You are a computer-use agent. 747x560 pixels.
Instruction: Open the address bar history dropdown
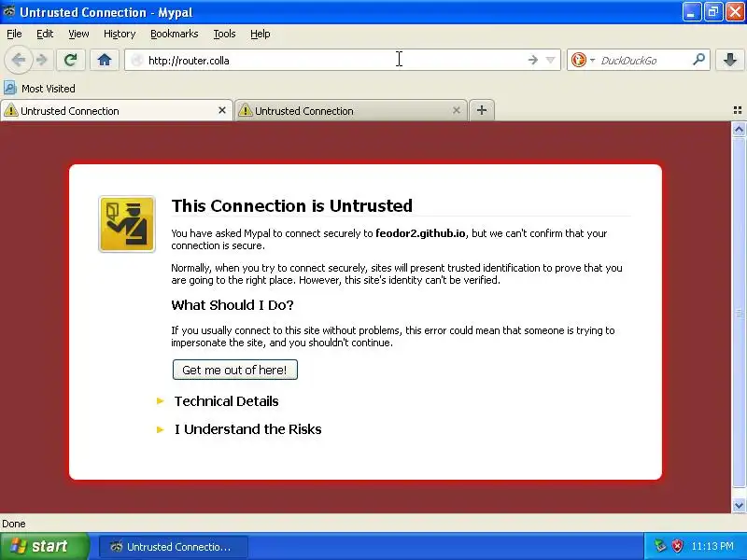click(x=550, y=60)
